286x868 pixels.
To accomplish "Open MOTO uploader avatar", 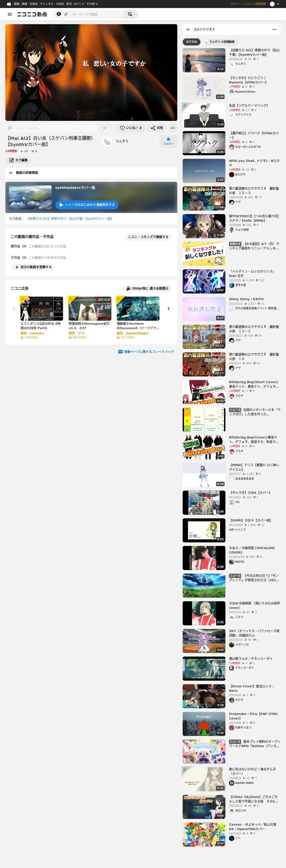I will [231, 562].
